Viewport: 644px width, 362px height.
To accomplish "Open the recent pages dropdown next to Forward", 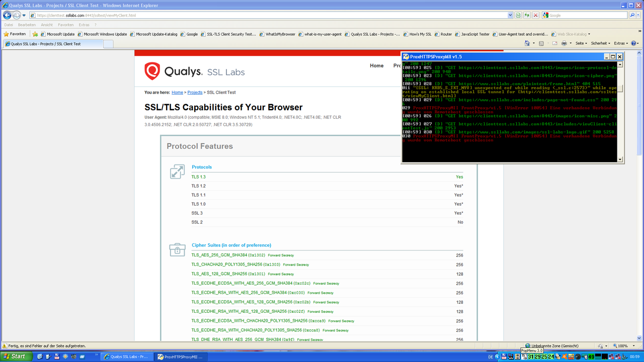I will pos(24,16).
